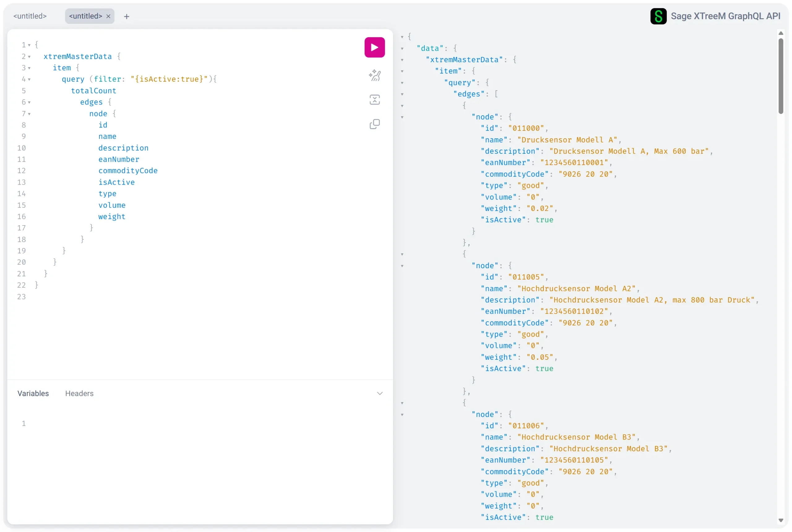Collapse the "xtremMasterData" object in response
The height and width of the screenshot is (532, 792).
402,60
